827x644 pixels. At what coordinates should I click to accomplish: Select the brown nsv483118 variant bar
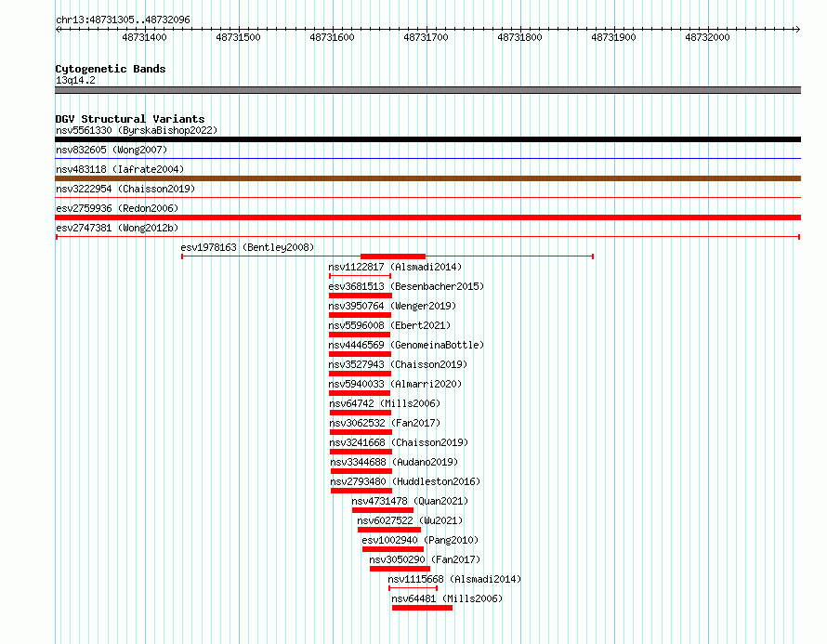(427, 178)
